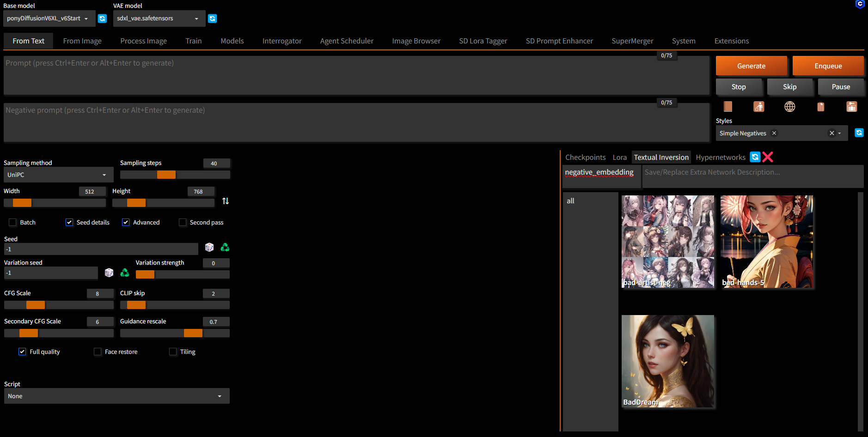Open the Process Image tab
This screenshot has width=868, height=437.
pos(144,41)
